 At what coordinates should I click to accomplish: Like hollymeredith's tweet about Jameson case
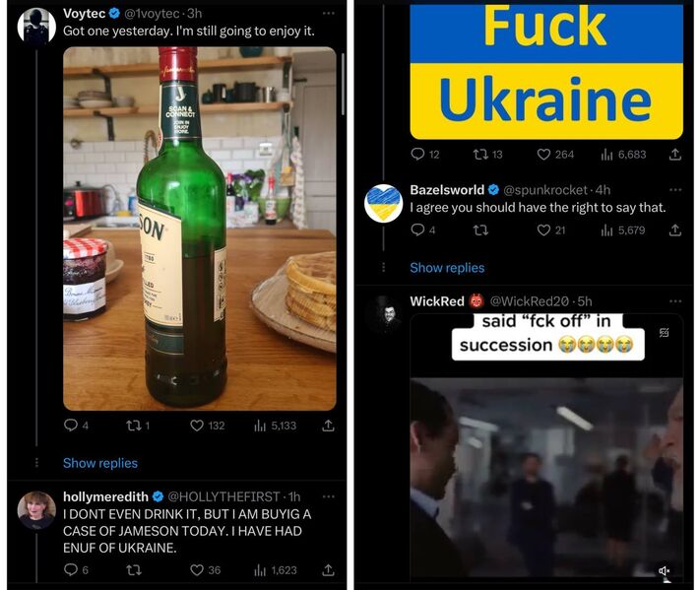[x=197, y=570]
